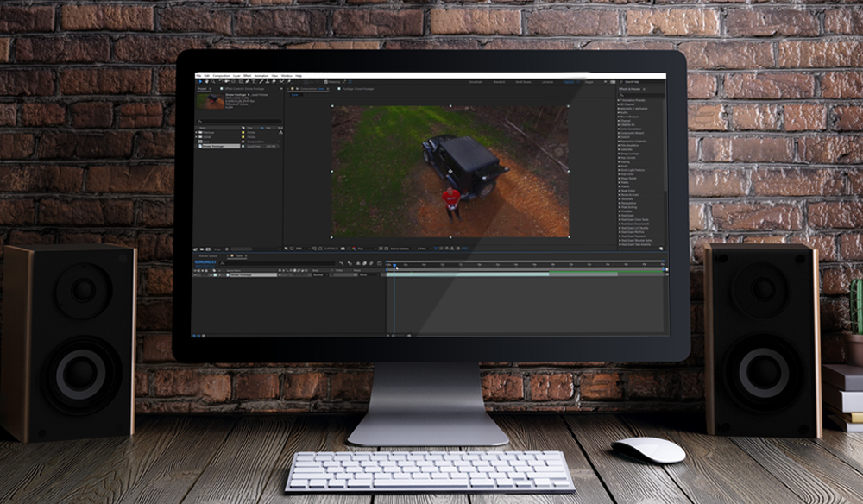Choose the Pen tool
Viewport: 863px width, 504px height.
[246, 80]
